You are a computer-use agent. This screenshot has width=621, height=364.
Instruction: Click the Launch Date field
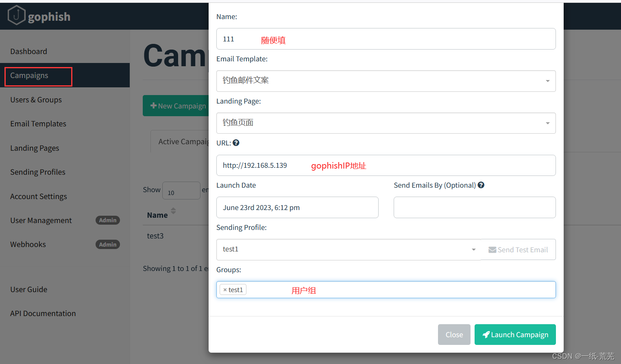(297, 208)
